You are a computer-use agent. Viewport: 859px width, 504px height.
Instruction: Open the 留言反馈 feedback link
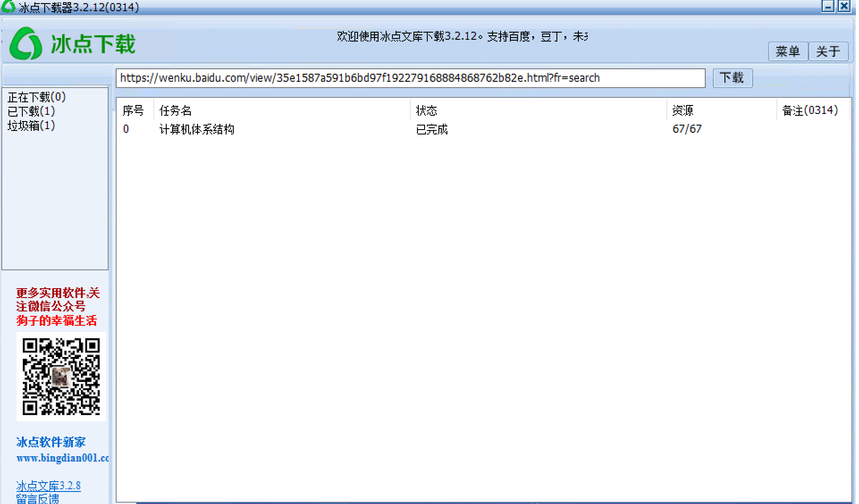38,498
